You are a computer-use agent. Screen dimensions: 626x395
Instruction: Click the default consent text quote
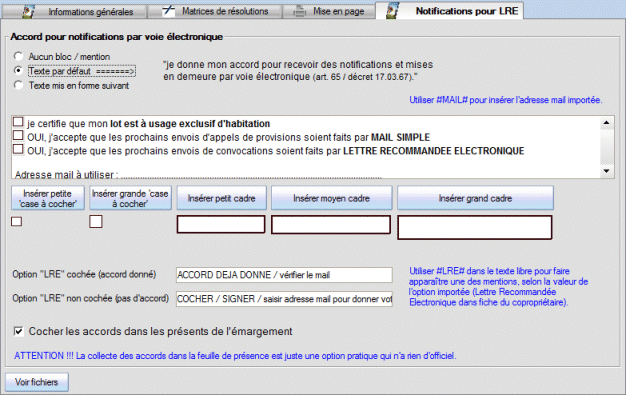pos(298,70)
